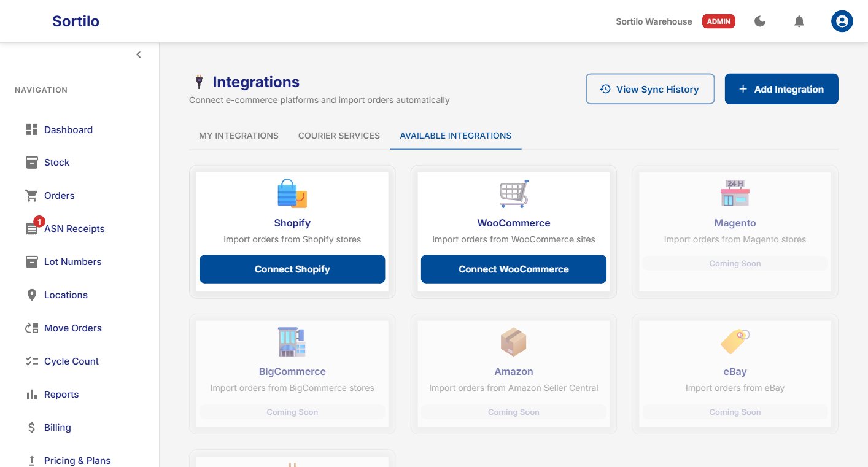Click Amazon Coming Soon button

(x=514, y=412)
